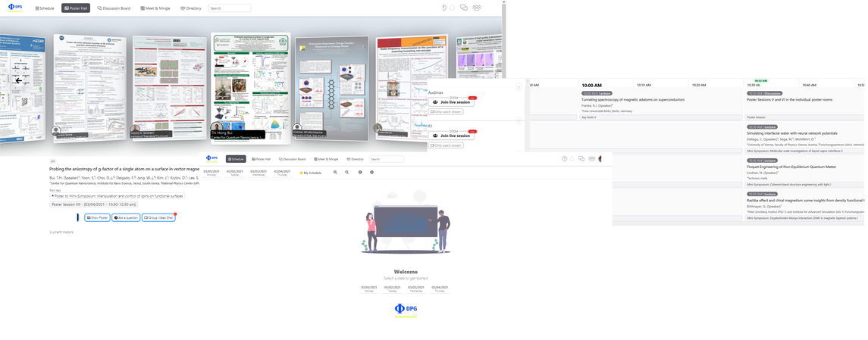Open the attendees group icon in top bar

476,8
